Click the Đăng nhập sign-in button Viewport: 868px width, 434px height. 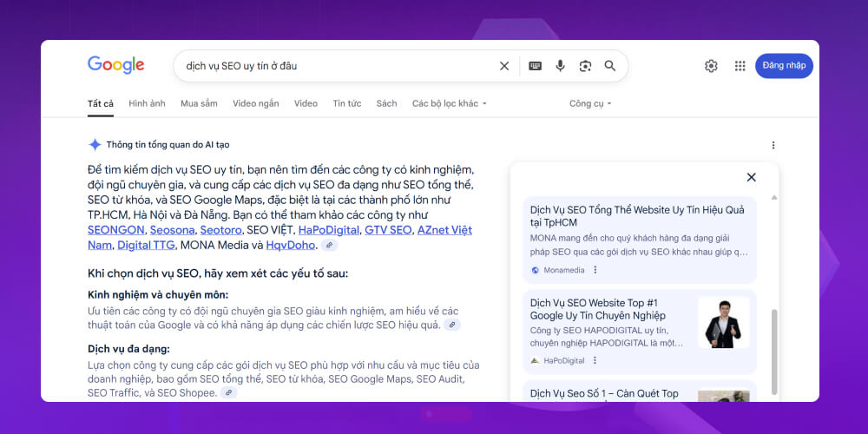pos(784,66)
